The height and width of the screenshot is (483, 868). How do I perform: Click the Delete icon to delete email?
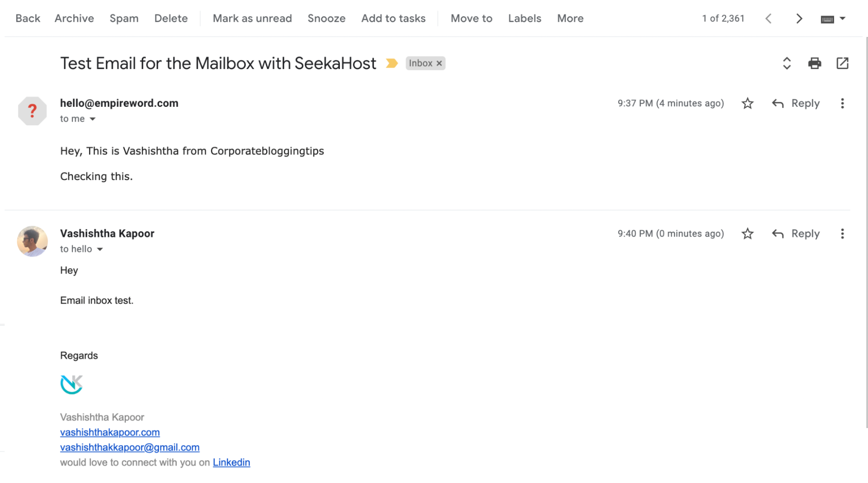pos(171,18)
